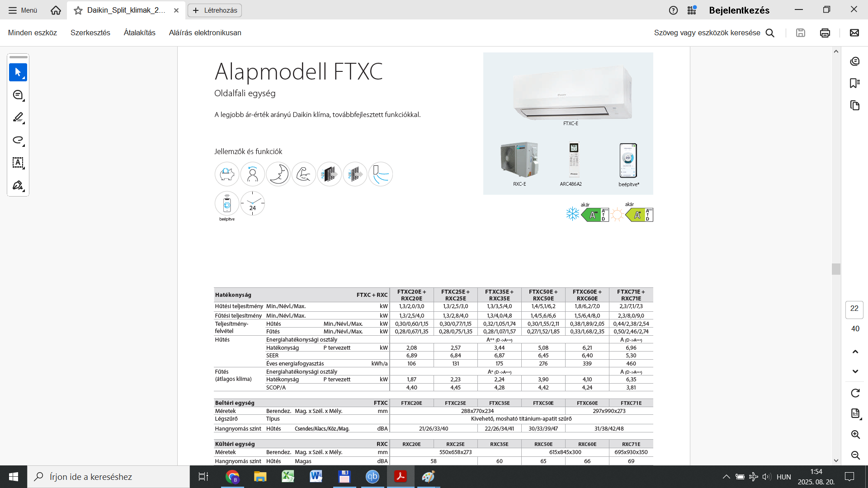Go to the previous page arrow
The image size is (868, 488).
click(x=855, y=352)
